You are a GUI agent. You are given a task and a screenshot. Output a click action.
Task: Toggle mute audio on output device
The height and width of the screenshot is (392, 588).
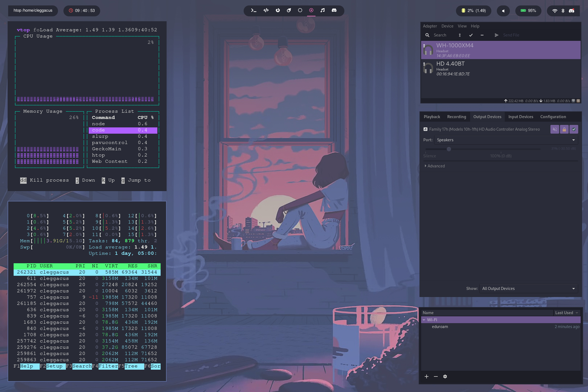pyautogui.click(x=555, y=129)
